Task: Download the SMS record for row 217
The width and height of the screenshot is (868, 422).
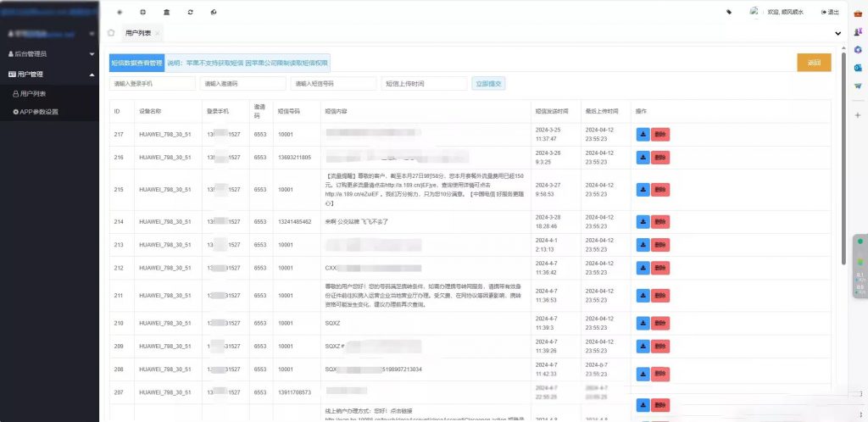Action: tap(643, 133)
